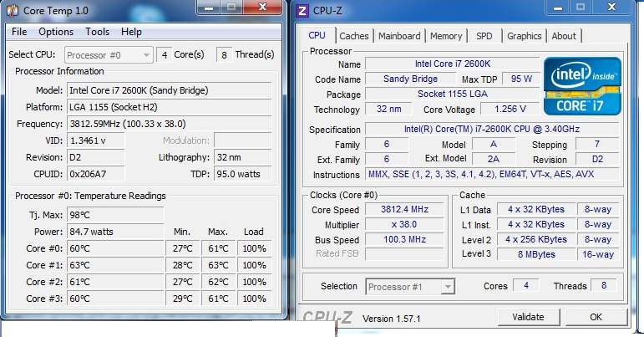
Task: Click the Bus Speed value 100.3 MHz
Action: pyautogui.click(x=404, y=239)
